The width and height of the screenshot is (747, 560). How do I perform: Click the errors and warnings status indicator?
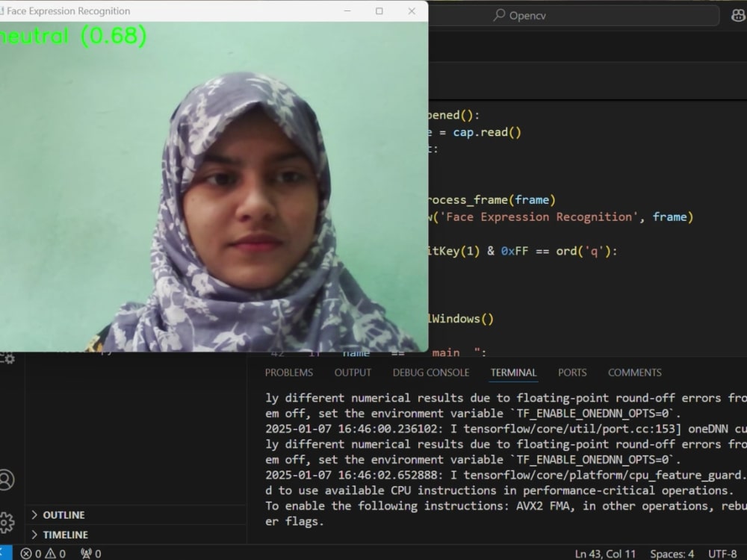point(43,553)
